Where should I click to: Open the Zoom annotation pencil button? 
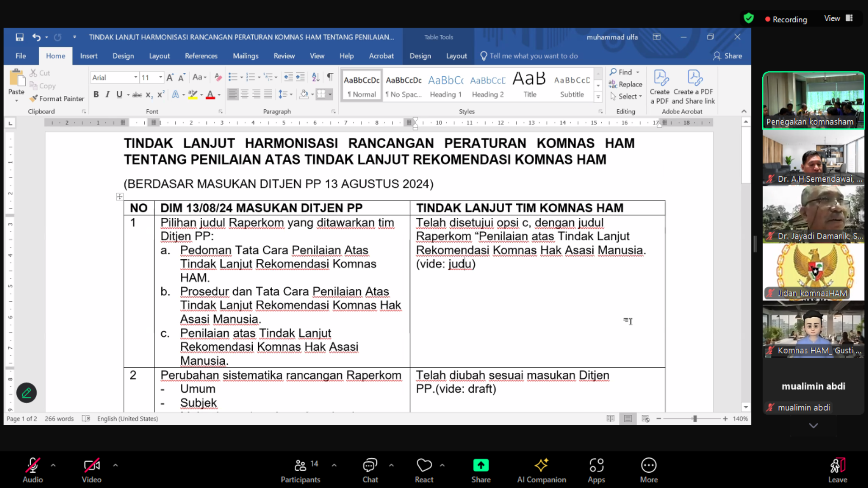[26, 393]
